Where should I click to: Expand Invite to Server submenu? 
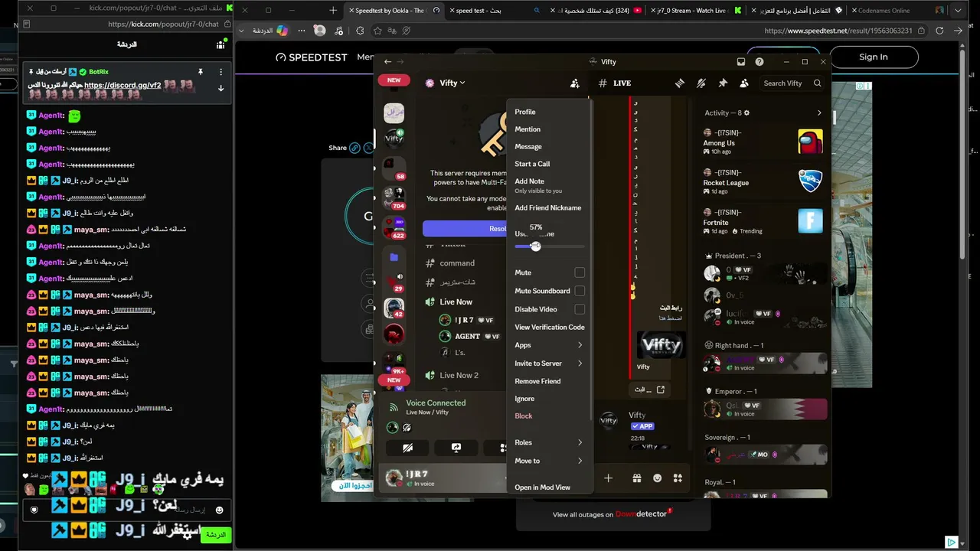click(550, 364)
